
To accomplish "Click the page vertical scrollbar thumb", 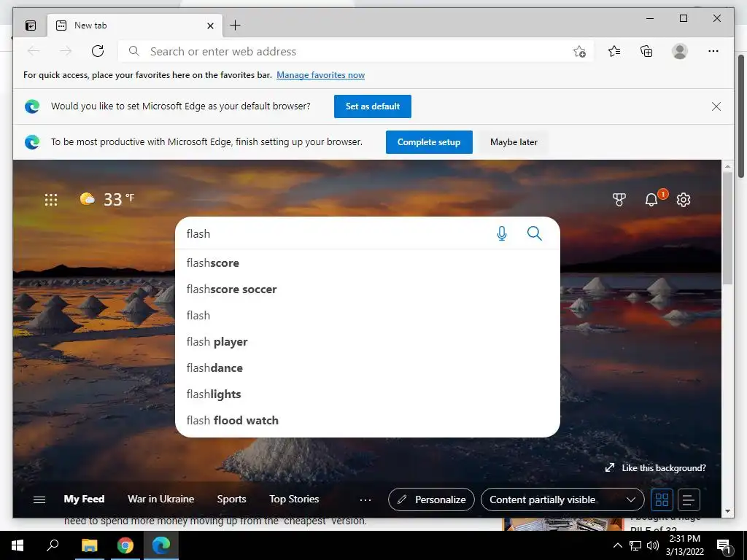I will (x=727, y=227).
